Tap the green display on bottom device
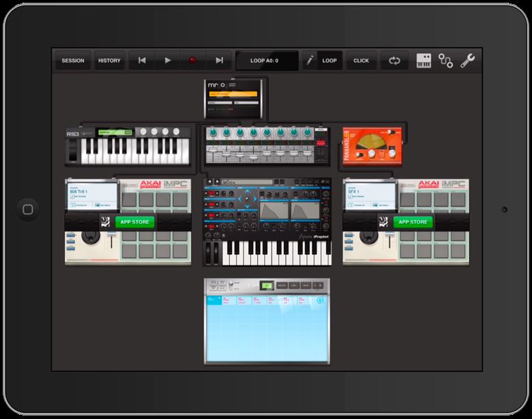 [267, 285]
